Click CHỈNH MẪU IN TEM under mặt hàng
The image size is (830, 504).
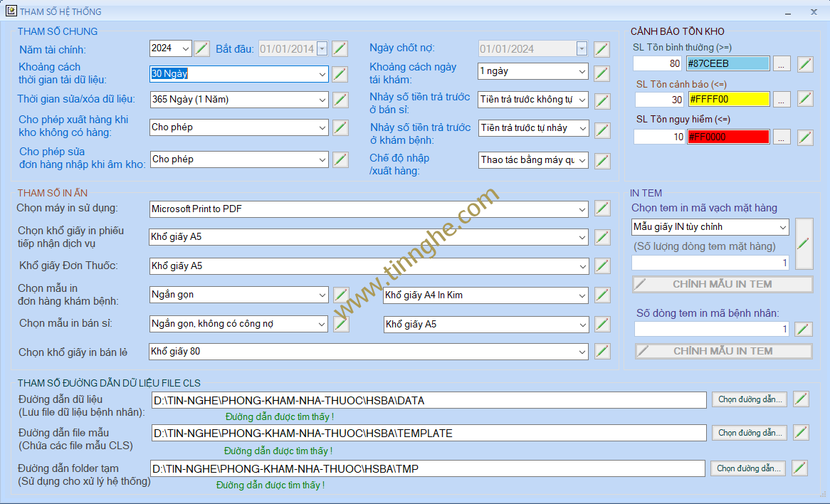[723, 284]
